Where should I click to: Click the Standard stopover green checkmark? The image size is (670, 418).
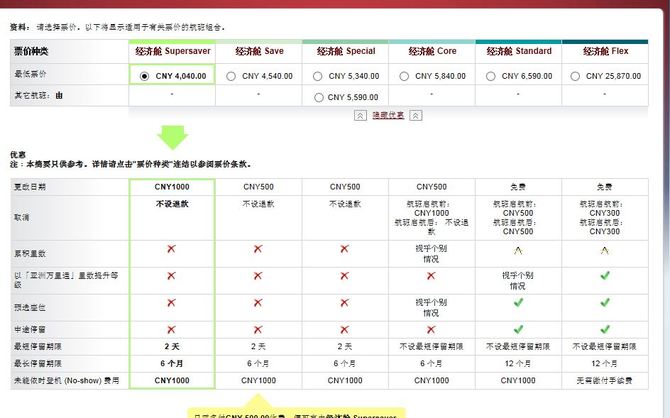(518, 330)
